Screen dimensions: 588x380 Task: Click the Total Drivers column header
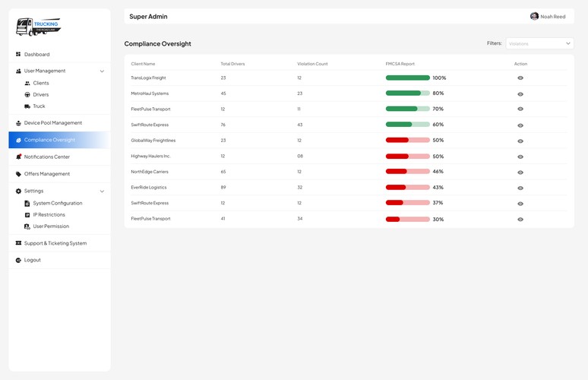[x=232, y=64]
